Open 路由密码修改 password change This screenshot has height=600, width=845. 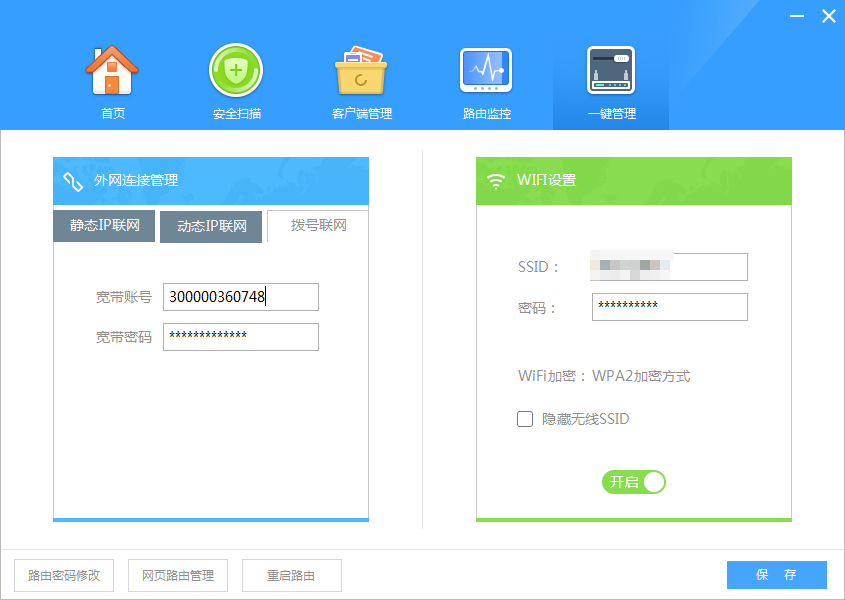tap(63, 575)
